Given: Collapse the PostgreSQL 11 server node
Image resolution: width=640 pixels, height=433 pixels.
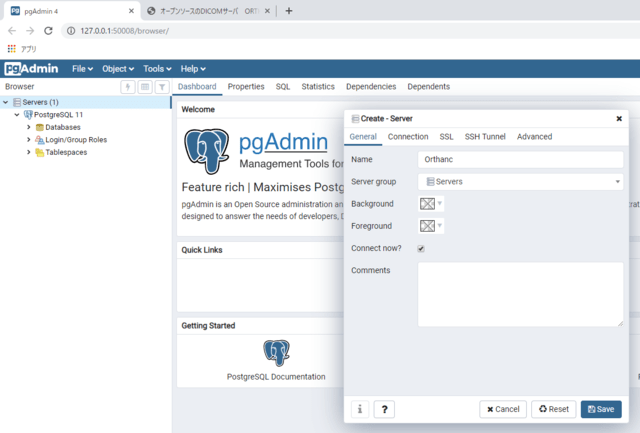Looking at the screenshot, I should point(17,115).
